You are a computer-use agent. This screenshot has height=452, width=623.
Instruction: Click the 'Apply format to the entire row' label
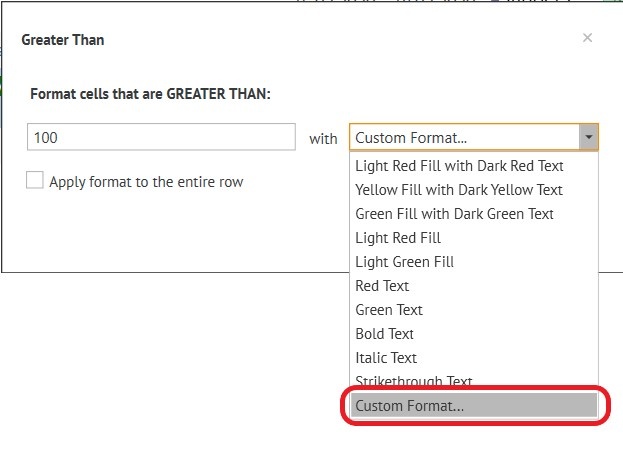[146, 182]
